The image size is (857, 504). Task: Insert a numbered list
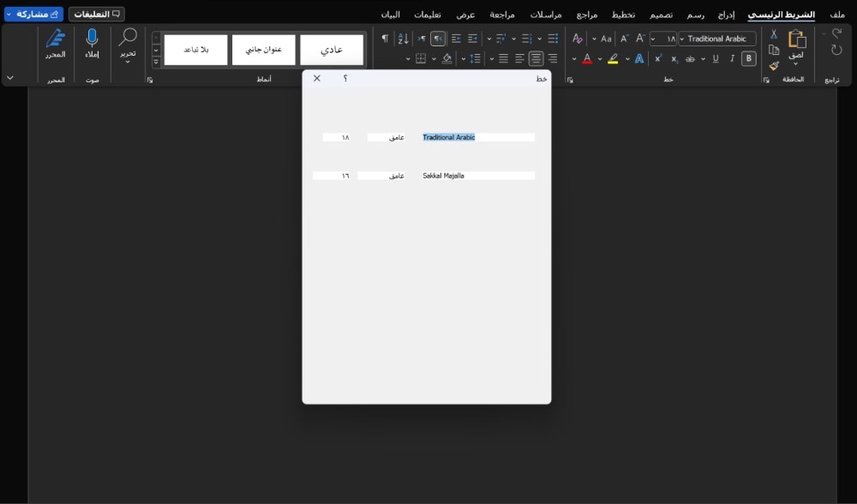tap(526, 39)
